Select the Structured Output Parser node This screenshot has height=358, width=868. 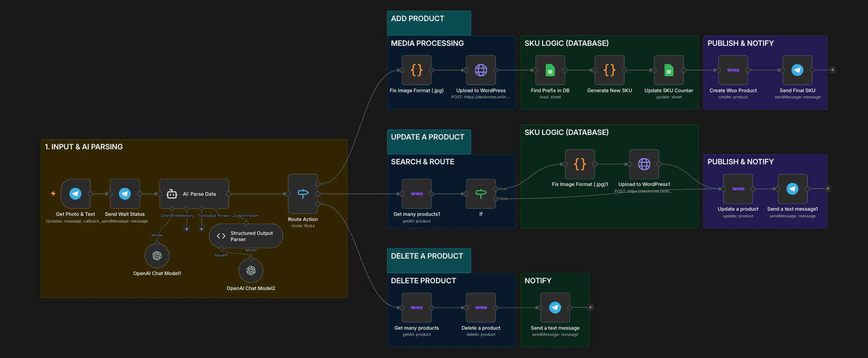coord(246,236)
